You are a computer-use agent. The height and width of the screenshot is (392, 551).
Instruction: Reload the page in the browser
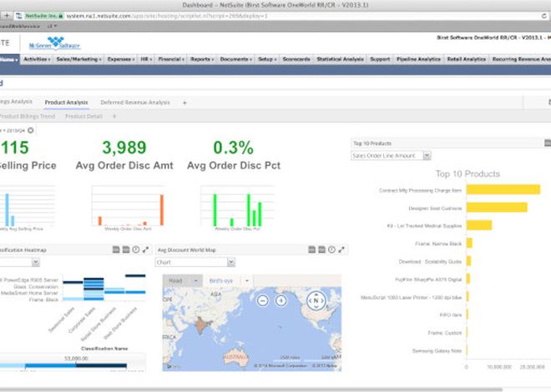(x=544, y=16)
